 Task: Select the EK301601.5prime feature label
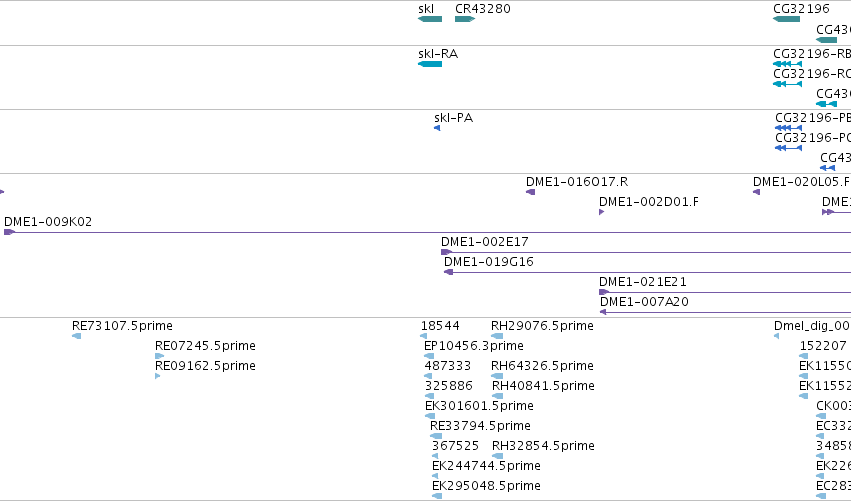479,405
